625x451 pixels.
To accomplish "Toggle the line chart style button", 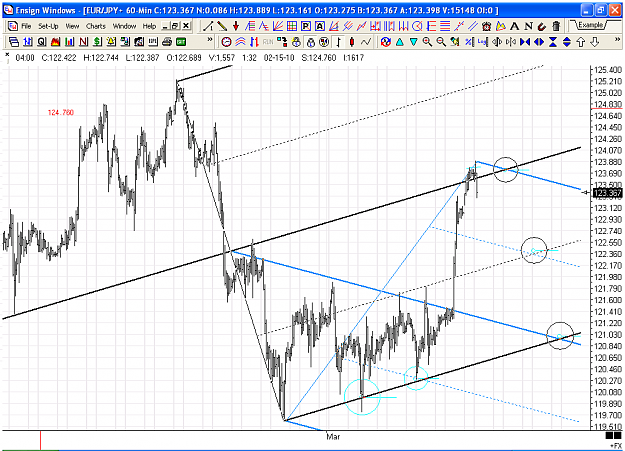I will tap(366, 41).
